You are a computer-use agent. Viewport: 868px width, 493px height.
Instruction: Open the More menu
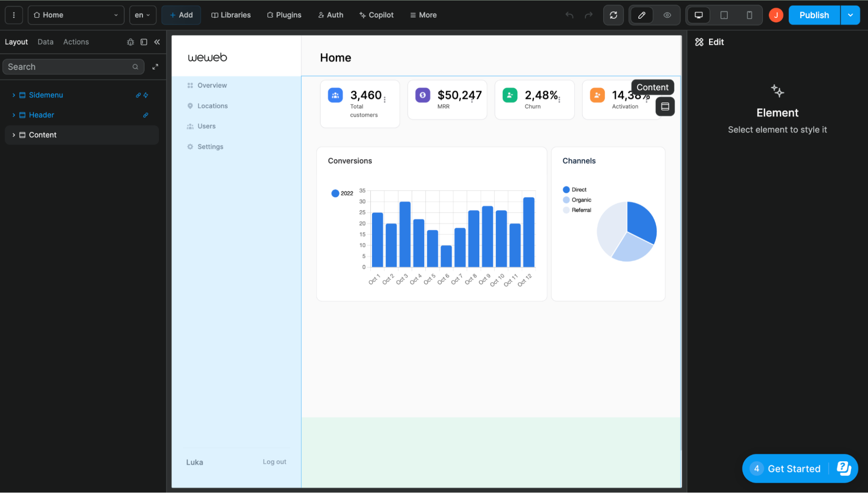(422, 15)
